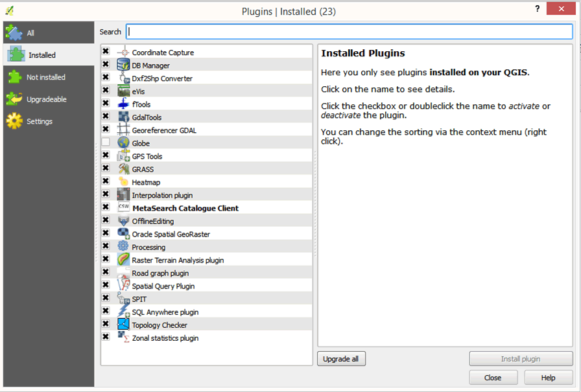The image size is (581, 392).
Task: Click the Interpolation plugin icon
Action: 123,195
